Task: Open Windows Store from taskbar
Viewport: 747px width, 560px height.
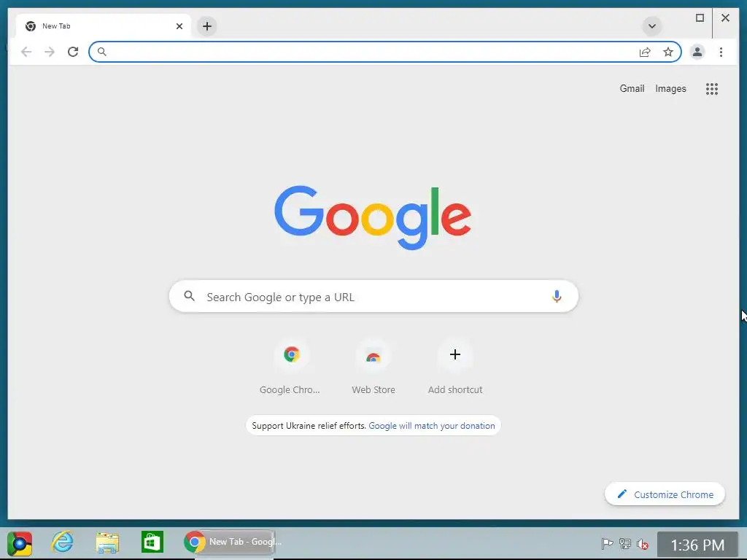Action: click(152, 542)
